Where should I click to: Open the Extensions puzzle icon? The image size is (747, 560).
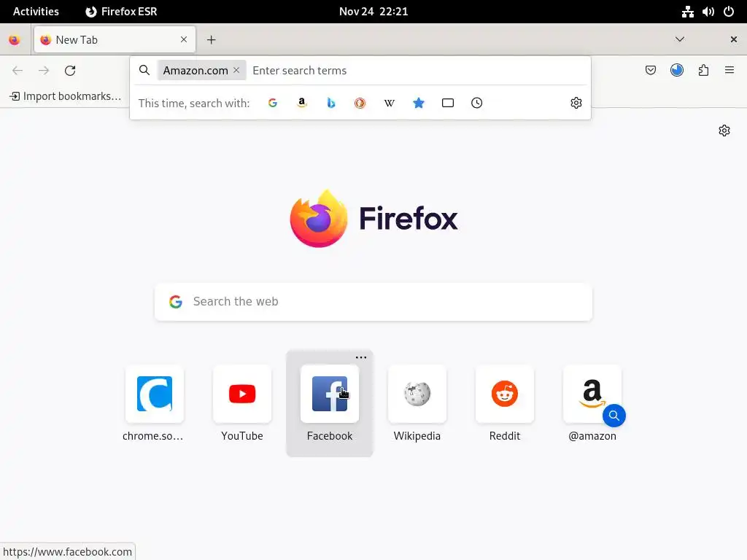[x=703, y=71]
